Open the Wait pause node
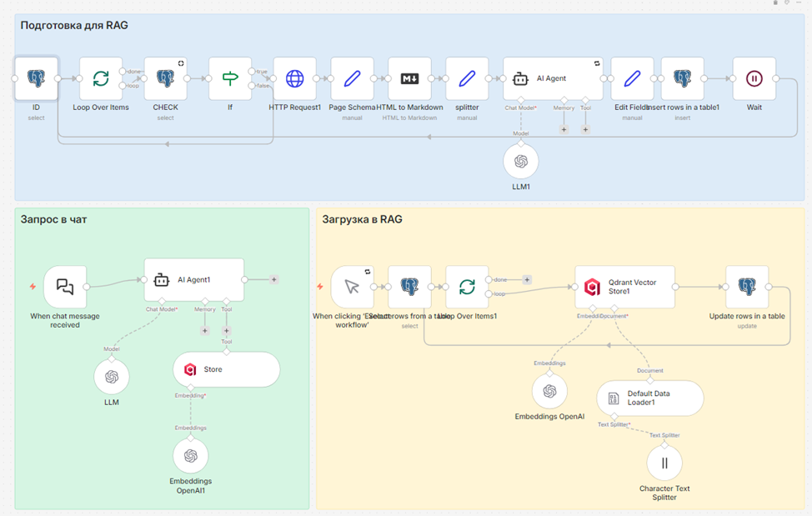 click(x=754, y=78)
